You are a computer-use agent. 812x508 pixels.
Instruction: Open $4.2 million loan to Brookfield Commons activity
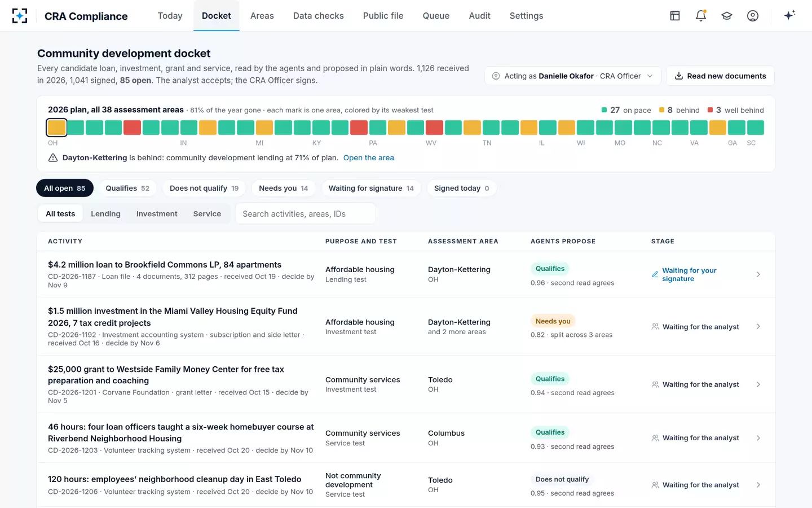(x=165, y=265)
